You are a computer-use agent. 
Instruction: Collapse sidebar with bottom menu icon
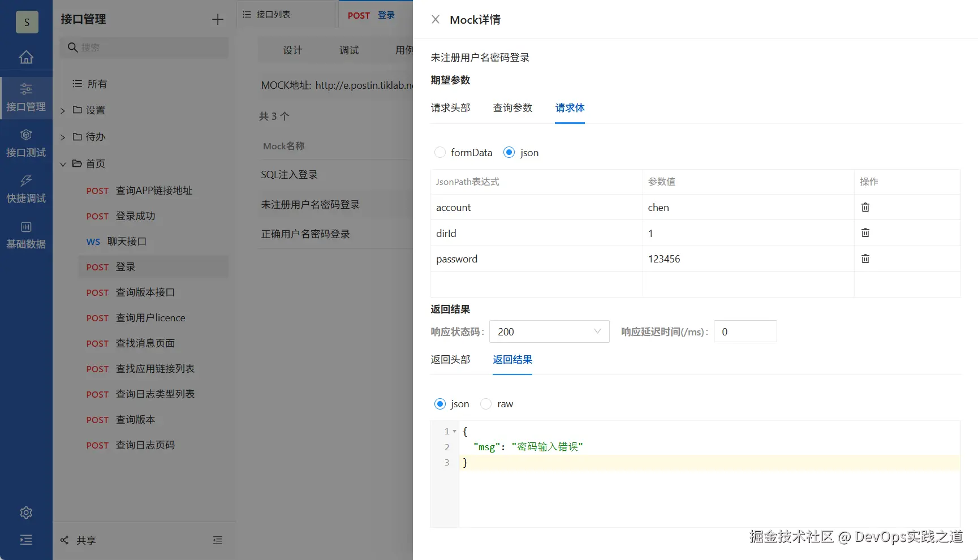point(26,540)
